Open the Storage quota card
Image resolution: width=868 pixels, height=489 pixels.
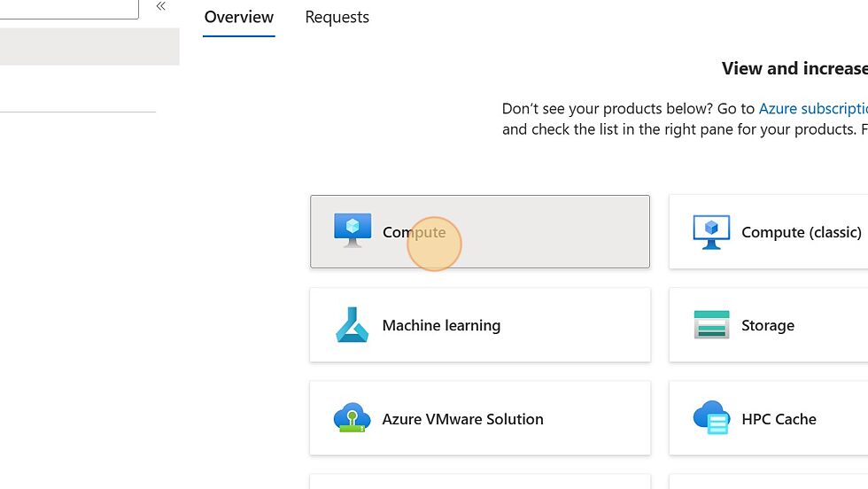pyautogui.click(x=769, y=325)
